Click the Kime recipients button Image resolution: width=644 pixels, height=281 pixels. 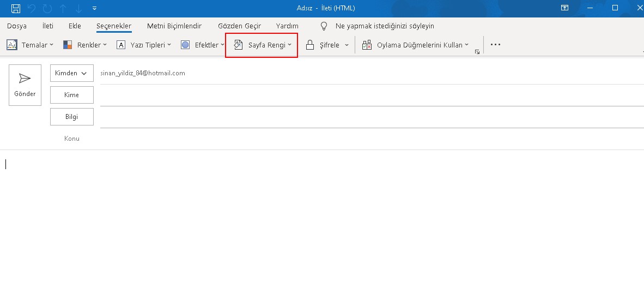click(x=71, y=95)
